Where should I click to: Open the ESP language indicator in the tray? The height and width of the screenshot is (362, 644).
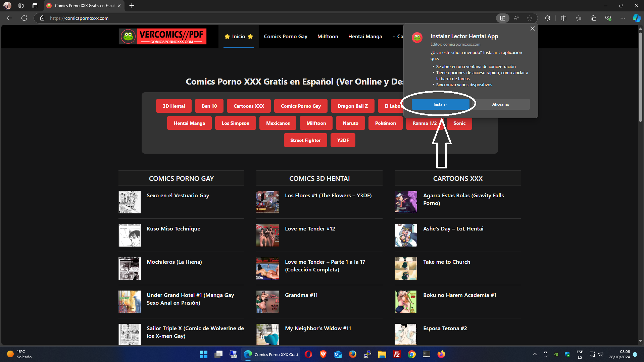pyautogui.click(x=580, y=354)
